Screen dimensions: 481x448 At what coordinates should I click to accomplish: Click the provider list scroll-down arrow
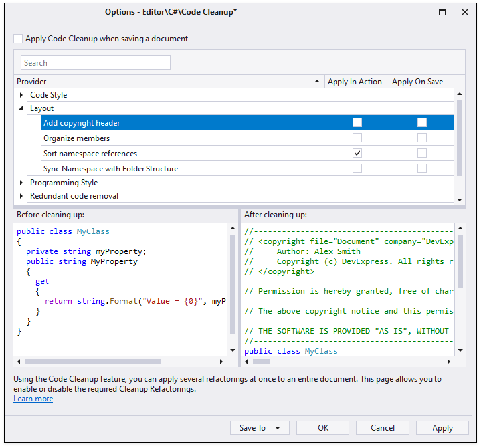[460, 200]
